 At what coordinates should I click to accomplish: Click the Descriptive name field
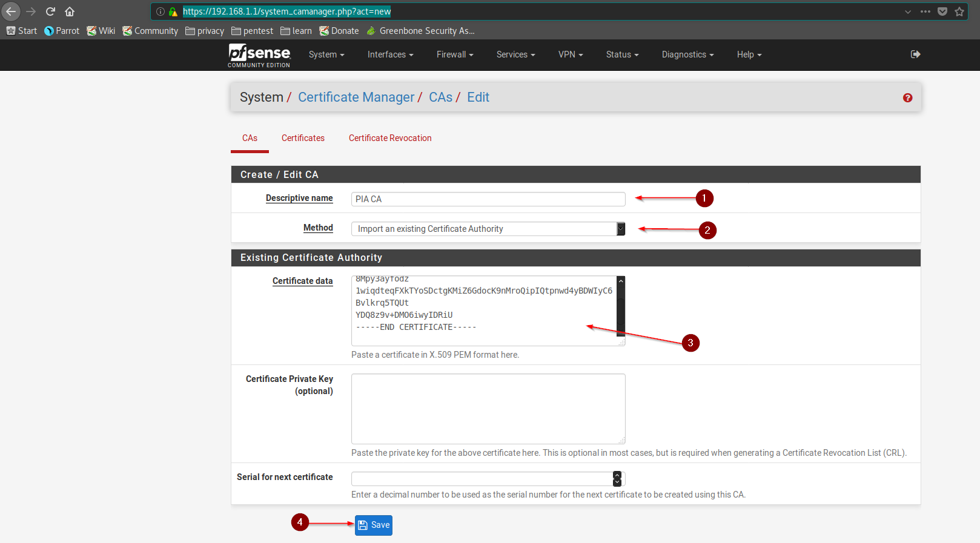tap(488, 199)
